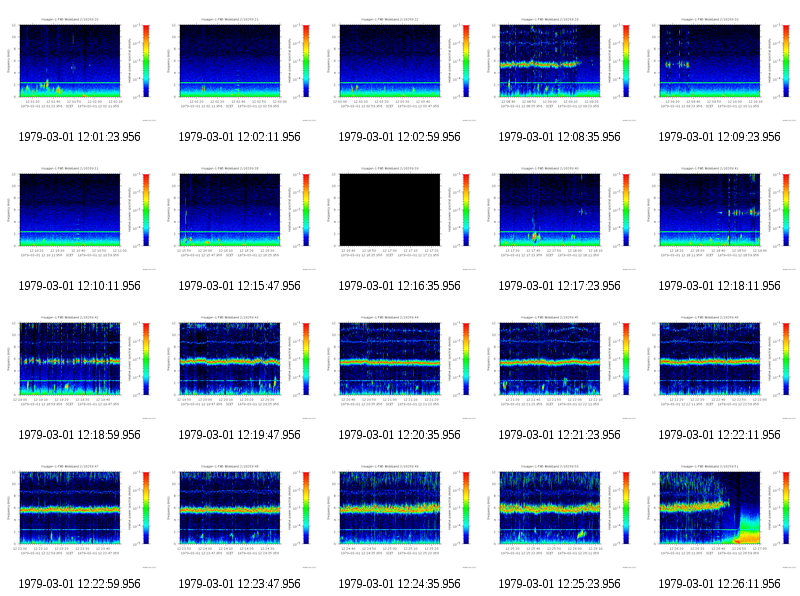This screenshot has height=596, width=800.
Task: Open the 12:21:23.956 spectrogram thumbnail
Action: pyautogui.click(x=560, y=367)
